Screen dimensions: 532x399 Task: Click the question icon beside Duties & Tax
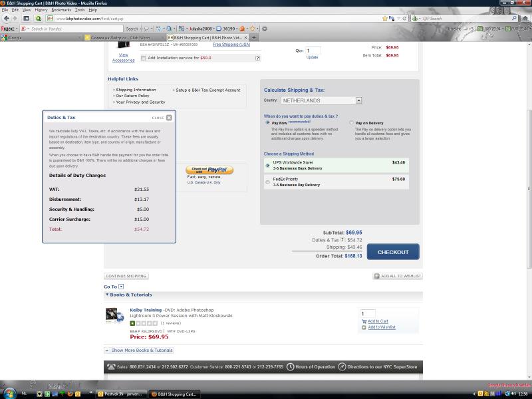[x=342, y=239]
